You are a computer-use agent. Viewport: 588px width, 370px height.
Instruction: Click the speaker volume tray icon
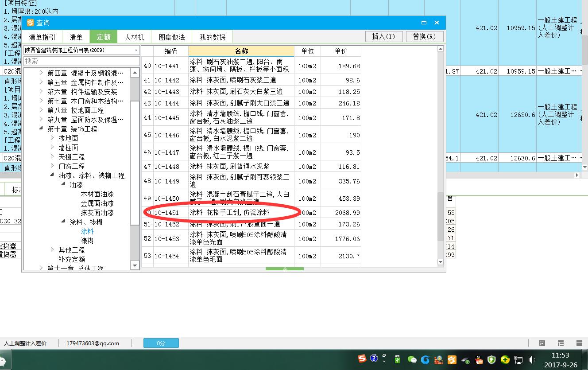(532, 360)
